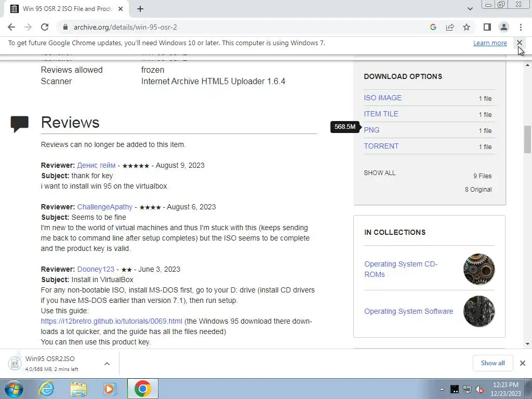Reload the archive.org page
This screenshot has width=532, height=399.
tap(45, 27)
